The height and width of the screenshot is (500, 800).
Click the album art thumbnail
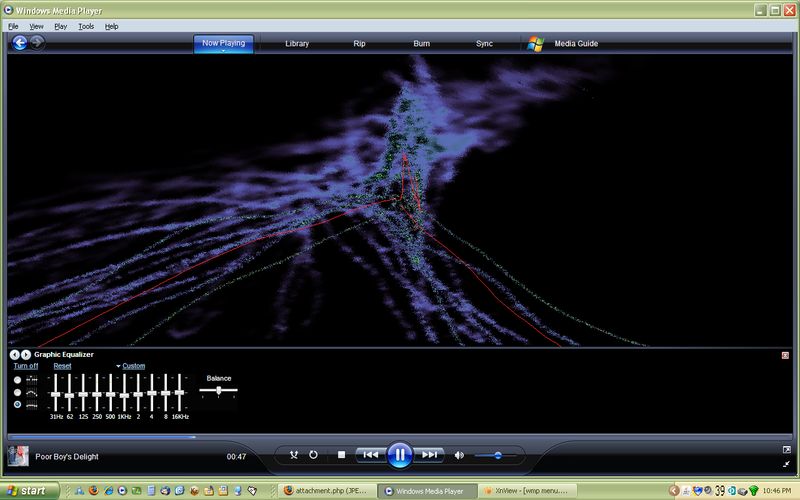(x=18, y=456)
